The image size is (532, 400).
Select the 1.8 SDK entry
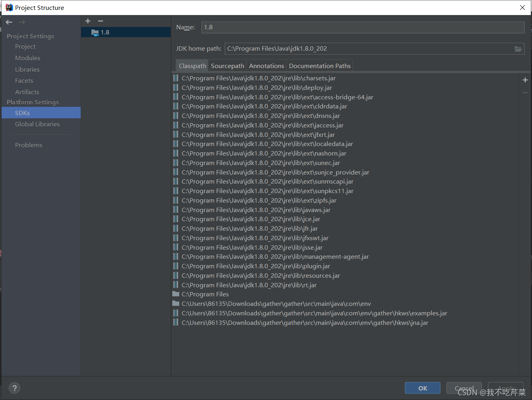click(126, 32)
